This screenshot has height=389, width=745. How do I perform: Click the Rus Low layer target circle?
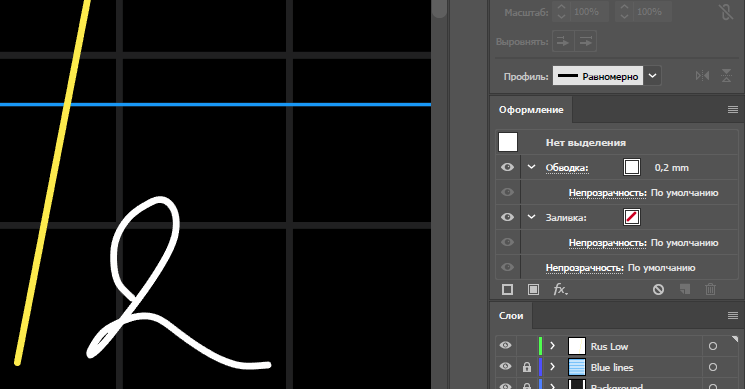[713, 346]
